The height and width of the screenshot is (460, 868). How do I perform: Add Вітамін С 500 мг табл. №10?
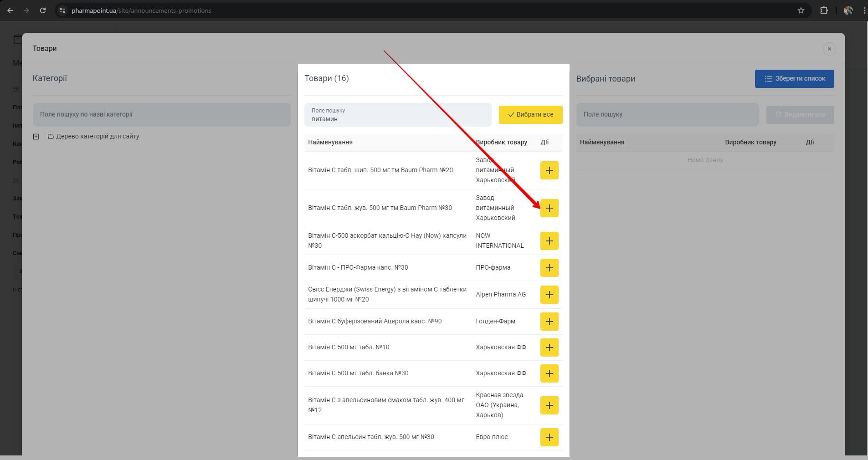pos(549,348)
